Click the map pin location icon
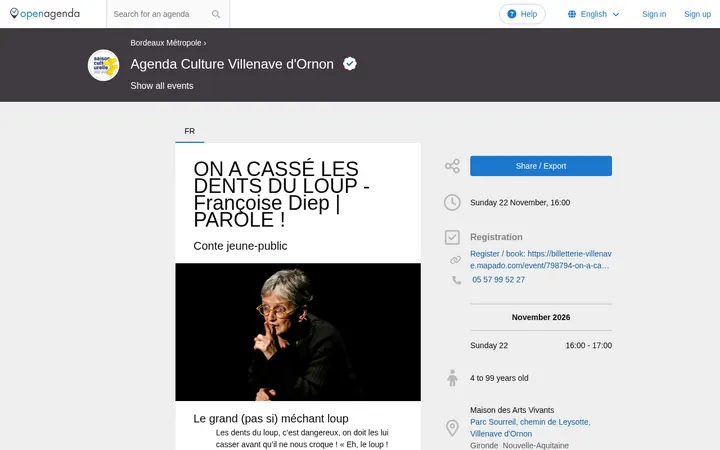Screen dimensions: 720x450 pyautogui.click(x=452, y=428)
